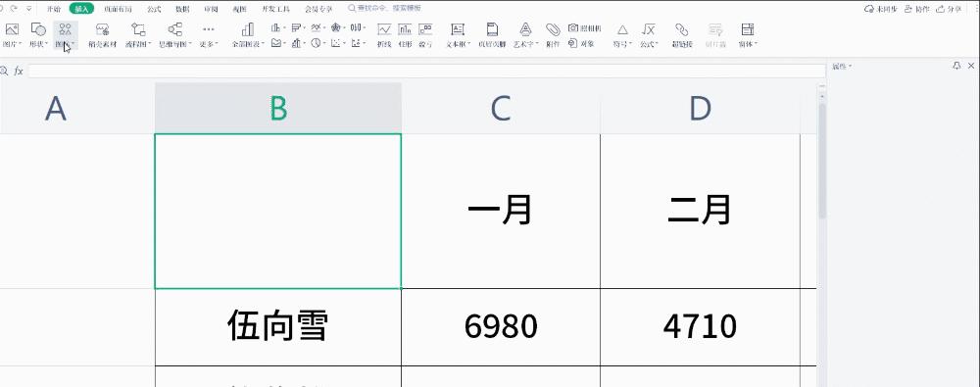Insert a stock chart from small chart icons
This screenshot has width=980, height=387.
click(356, 28)
